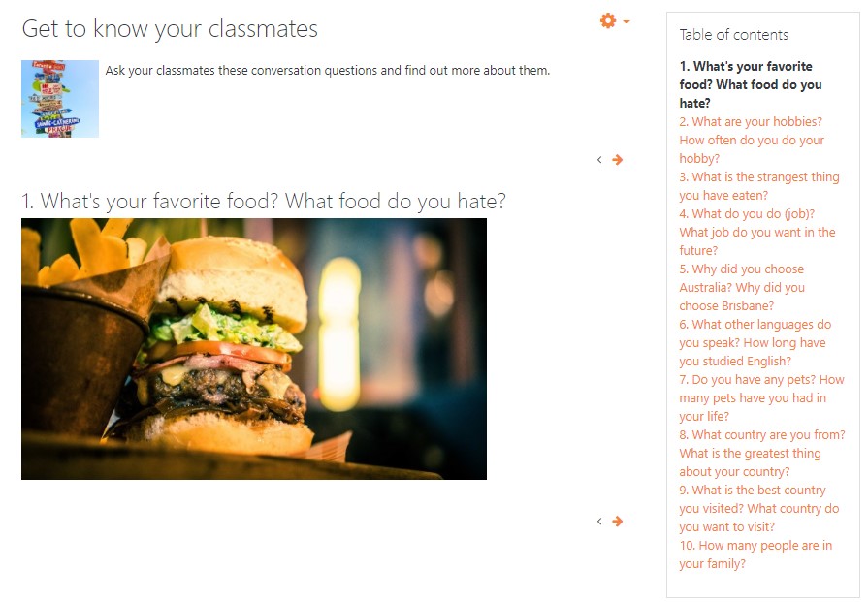Click the top previous-chapter chevron

(599, 160)
